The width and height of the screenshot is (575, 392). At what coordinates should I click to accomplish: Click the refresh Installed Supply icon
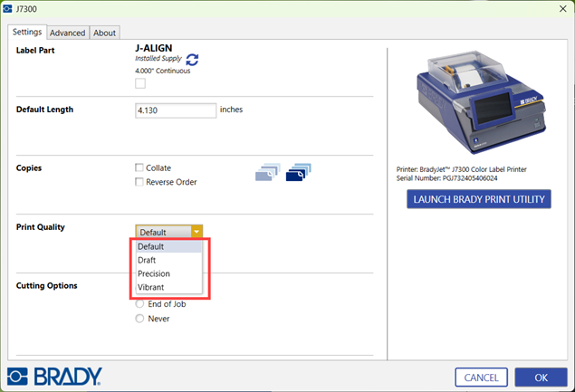pos(192,60)
